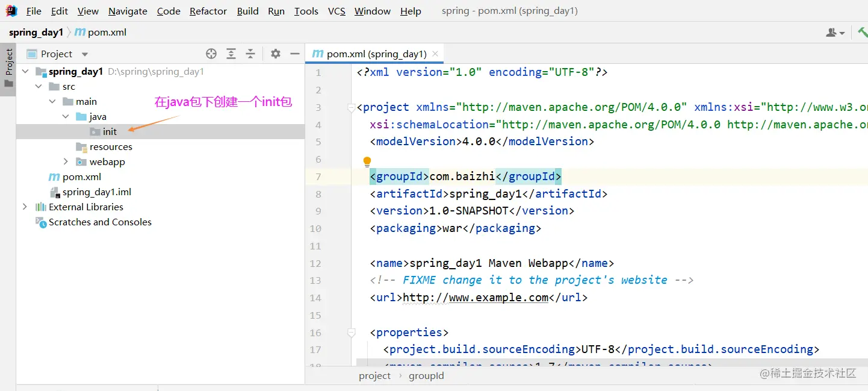Viewport: 868px width, 391px height.
Task: Click the Collapse All icon
Action: (250, 54)
